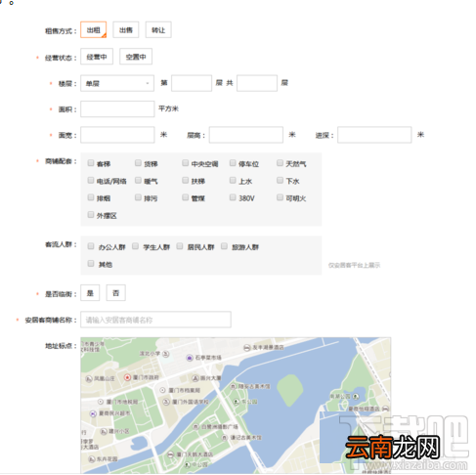Viewport: 476px width, 475px height.
Task: Select the 旅游人群 checkbox
Action: (224, 246)
